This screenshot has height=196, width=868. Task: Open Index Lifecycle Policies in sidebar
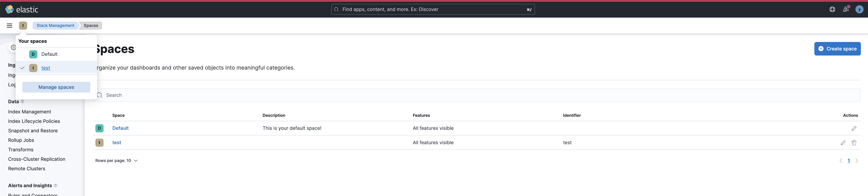click(x=34, y=121)
